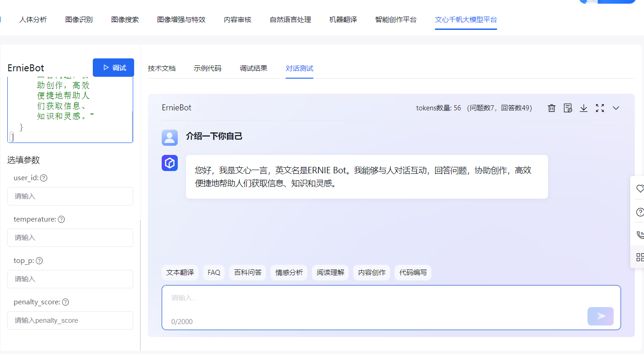
Task: Click the heart favorite icon on sidebar
Action: pos(639,188)
